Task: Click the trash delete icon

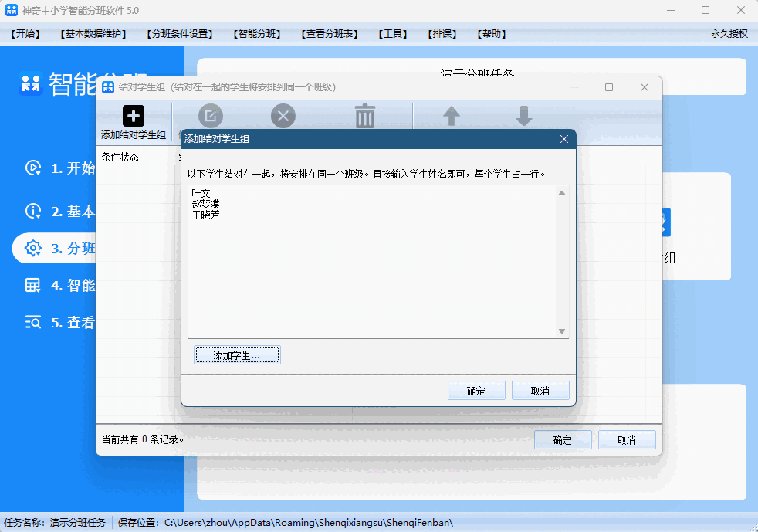Action: (364, 115)
